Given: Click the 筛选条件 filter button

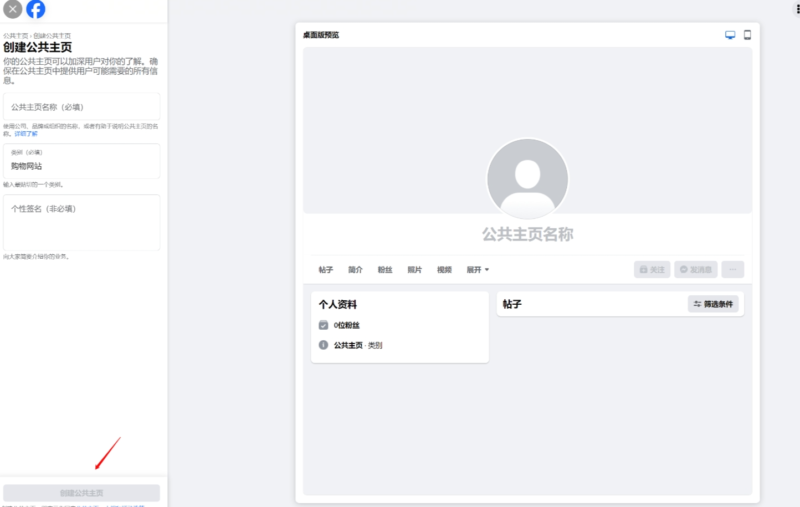Looking at the screenshot, I should click(x=713, y=304).
